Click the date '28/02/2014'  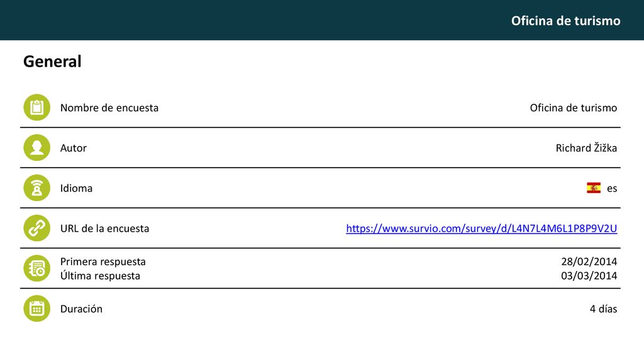tap(589, 261)
